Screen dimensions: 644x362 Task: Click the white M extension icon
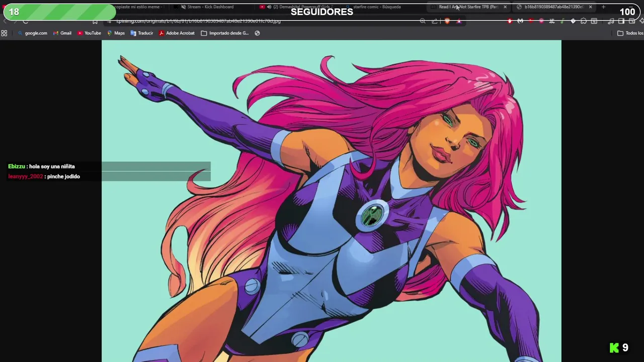(x=520, y=21)
